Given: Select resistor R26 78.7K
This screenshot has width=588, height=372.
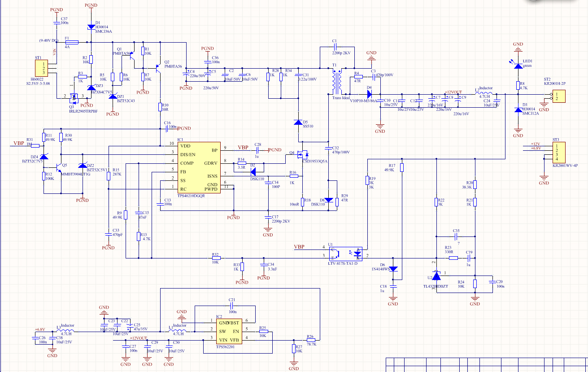Looking at the screenshot, I should pyautogui.click(x=311, y=340).
